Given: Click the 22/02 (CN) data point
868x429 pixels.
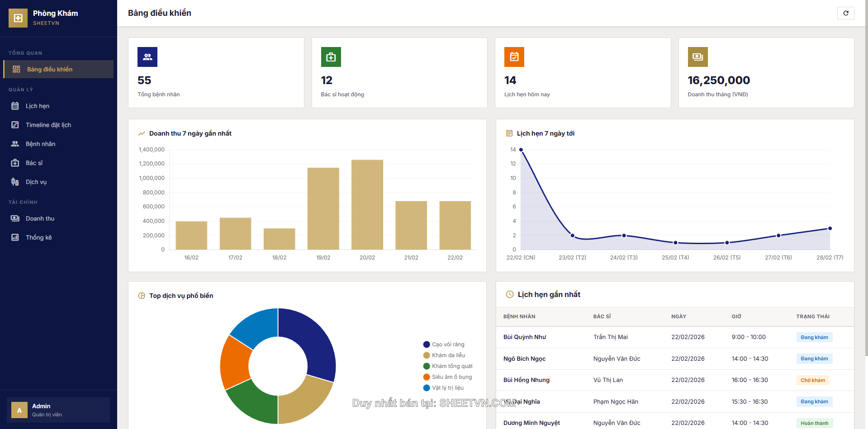Looking at the screenshot, I should (521, 150).
